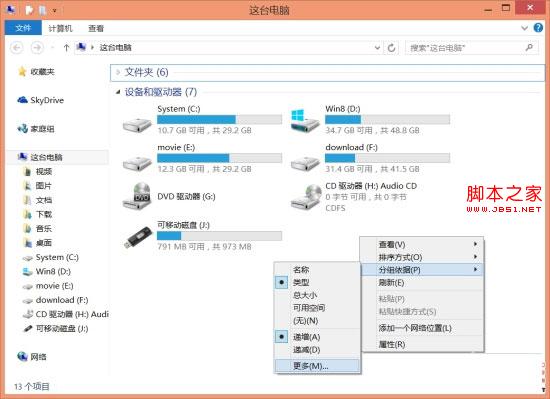Click the search magnifier icon
Viewport: 550px width, 399px height.
(x=529, y=47)
